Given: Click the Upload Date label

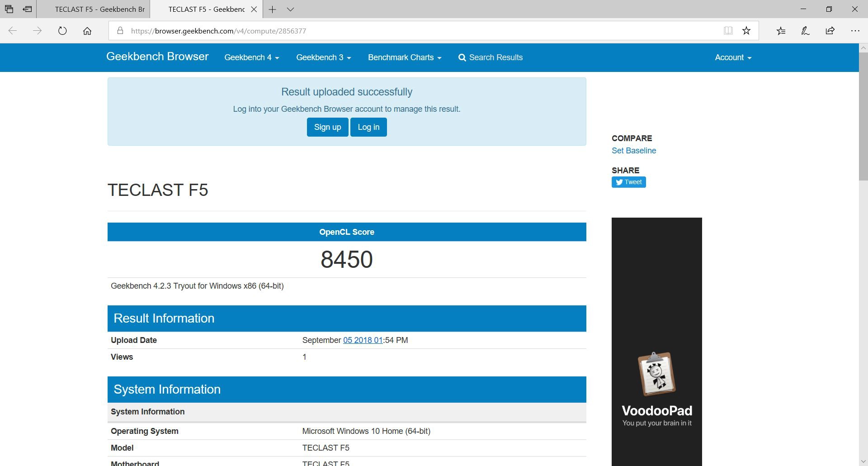Looking at the screenshot, I should point(134,340).
